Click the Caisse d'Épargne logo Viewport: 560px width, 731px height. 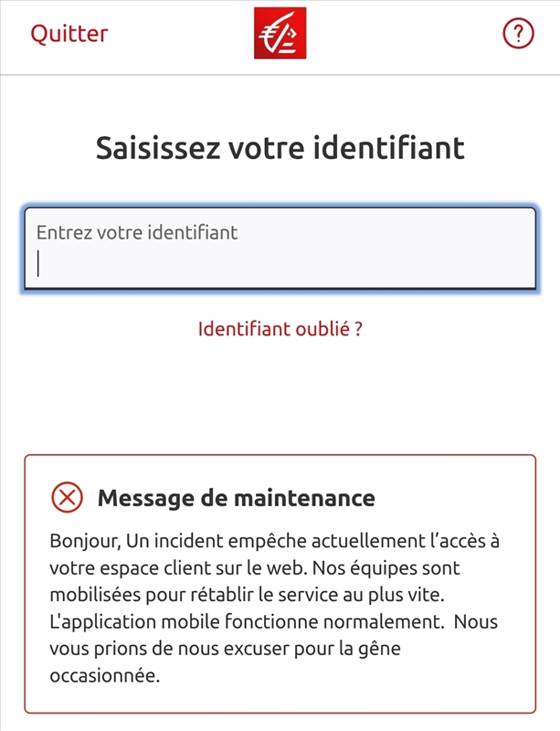[280, 33]
